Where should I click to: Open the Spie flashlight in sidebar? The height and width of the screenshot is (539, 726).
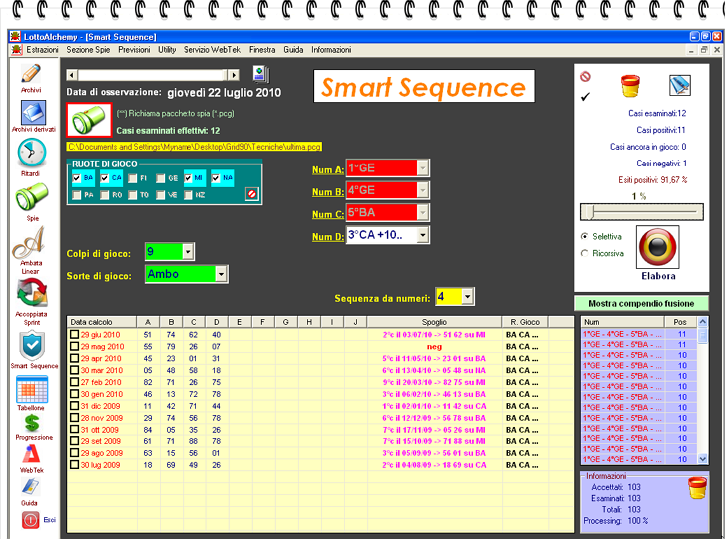(32, 196)
